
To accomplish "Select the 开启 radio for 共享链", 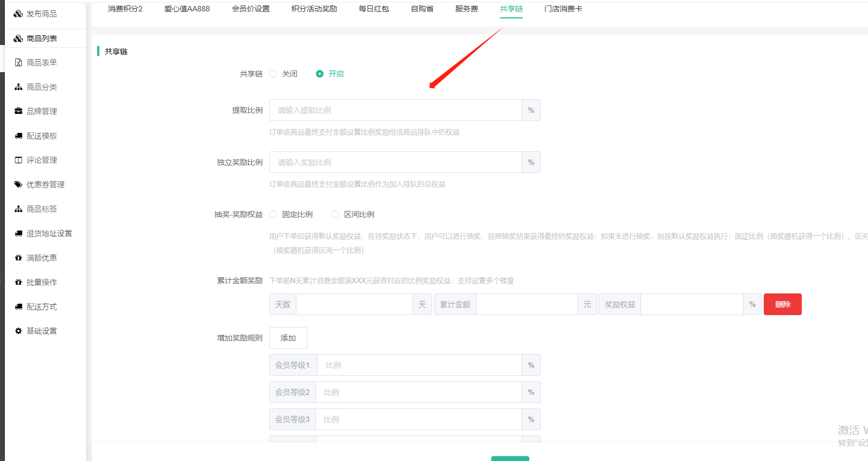I will 320,74.
